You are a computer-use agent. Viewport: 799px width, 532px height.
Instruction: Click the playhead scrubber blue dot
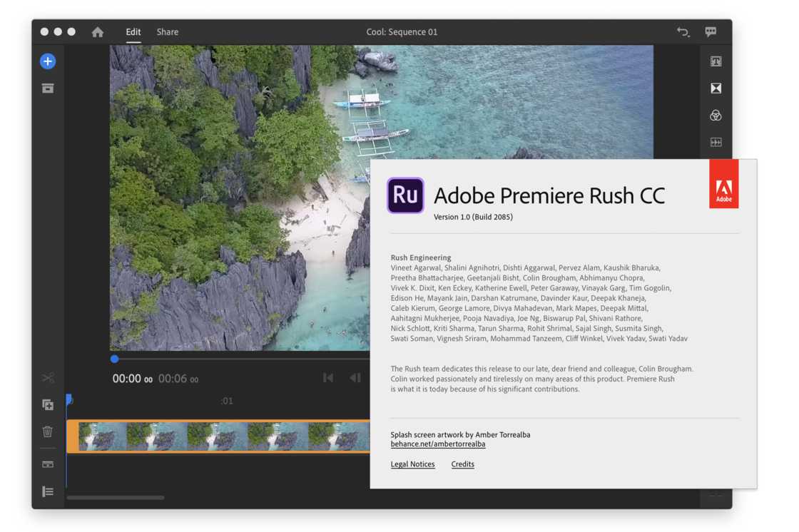click(115, 359)
